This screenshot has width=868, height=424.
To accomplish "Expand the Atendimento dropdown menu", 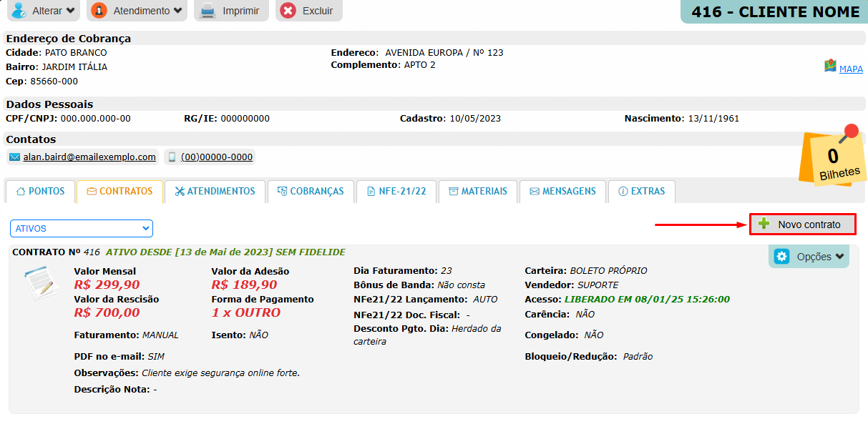I will [x=137, y=11].
